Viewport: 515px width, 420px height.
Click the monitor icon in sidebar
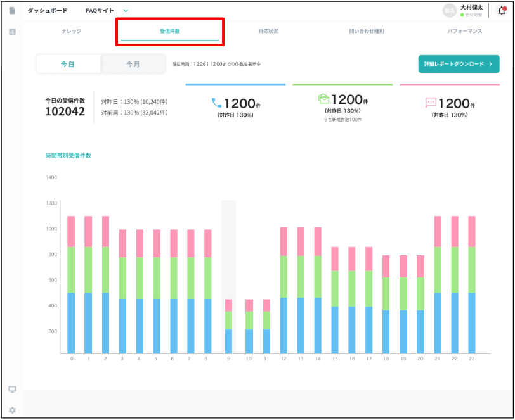(x=12, y=390)
